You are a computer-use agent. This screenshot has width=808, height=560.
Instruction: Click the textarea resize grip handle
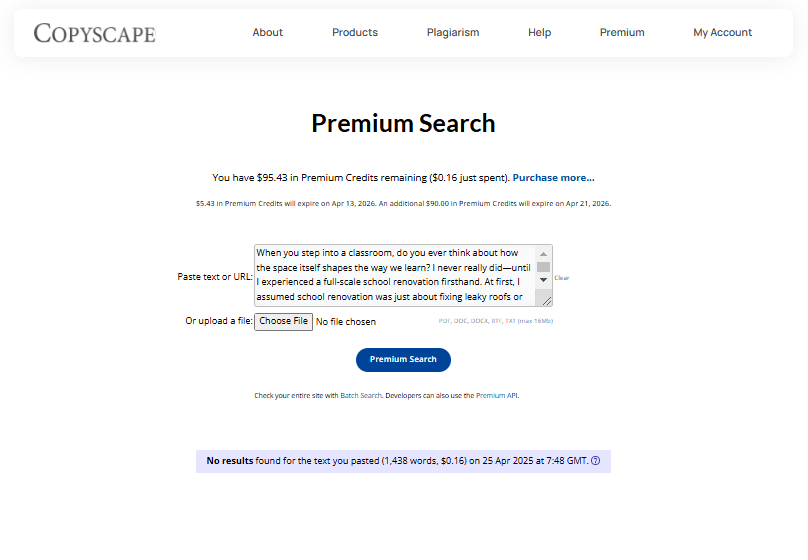pos(546,300)
